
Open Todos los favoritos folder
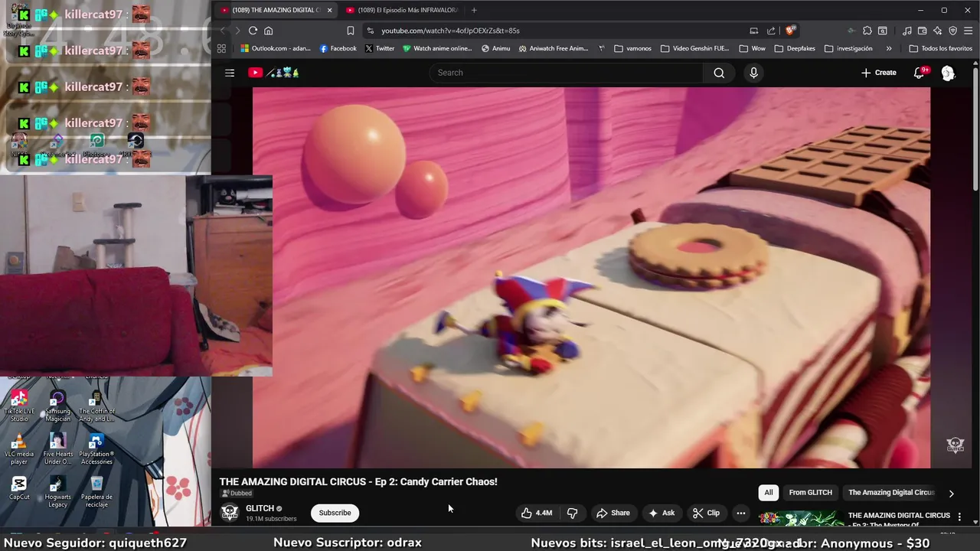[940, 48]
